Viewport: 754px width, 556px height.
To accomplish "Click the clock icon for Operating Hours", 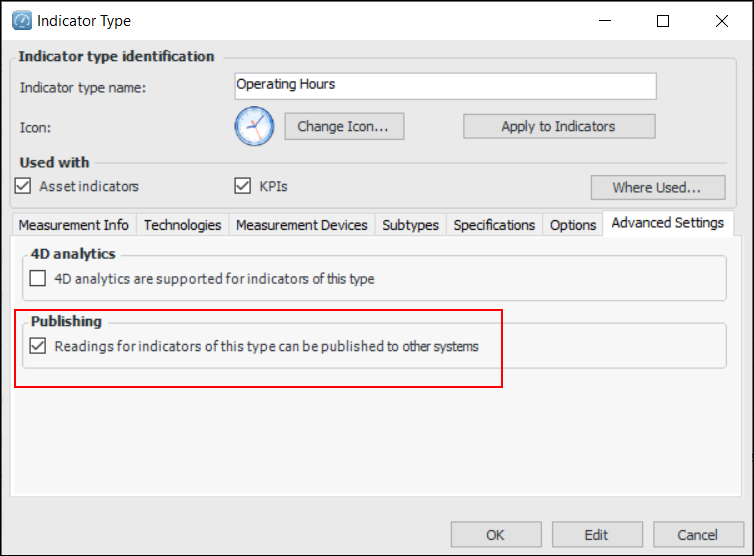I will [x=254, y=126].
